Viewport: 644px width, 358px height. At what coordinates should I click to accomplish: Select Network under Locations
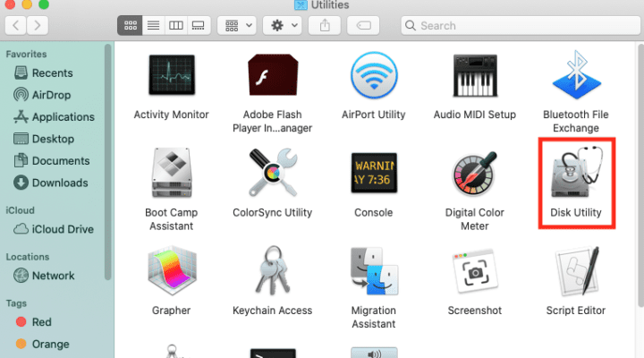pyautogui.click(x=44, y=276)
